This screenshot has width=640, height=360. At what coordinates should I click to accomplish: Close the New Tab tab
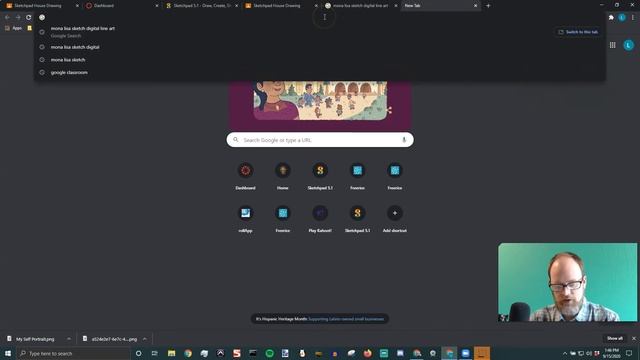pyautogui.click(x=475, y=6)
